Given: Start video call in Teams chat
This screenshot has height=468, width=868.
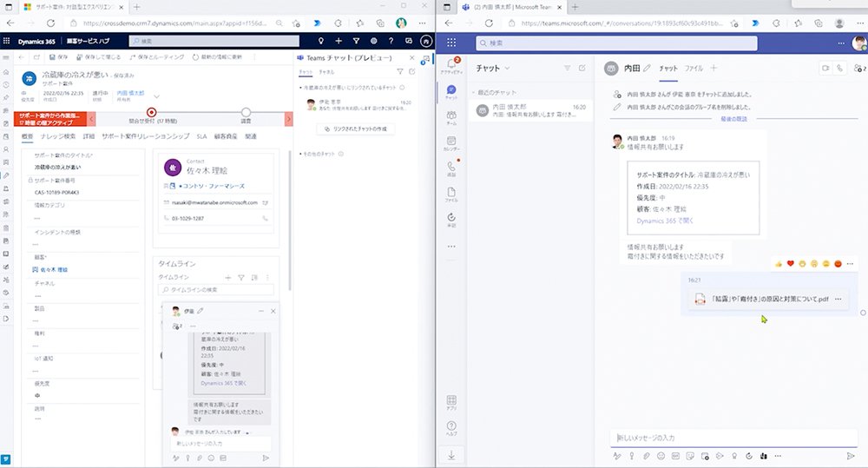Looking at the screenshot, I should (x=825, y=68).
